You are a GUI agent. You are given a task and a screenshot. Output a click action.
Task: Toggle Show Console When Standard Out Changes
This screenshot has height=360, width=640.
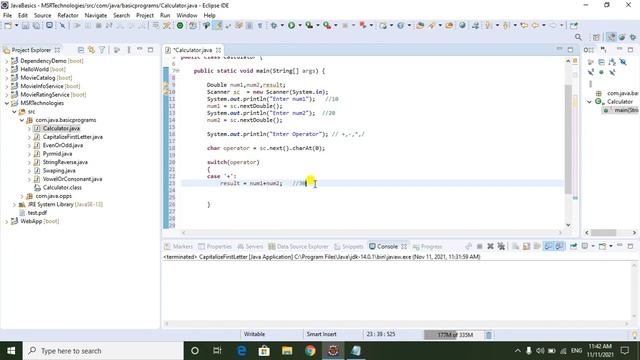(548, 246)
